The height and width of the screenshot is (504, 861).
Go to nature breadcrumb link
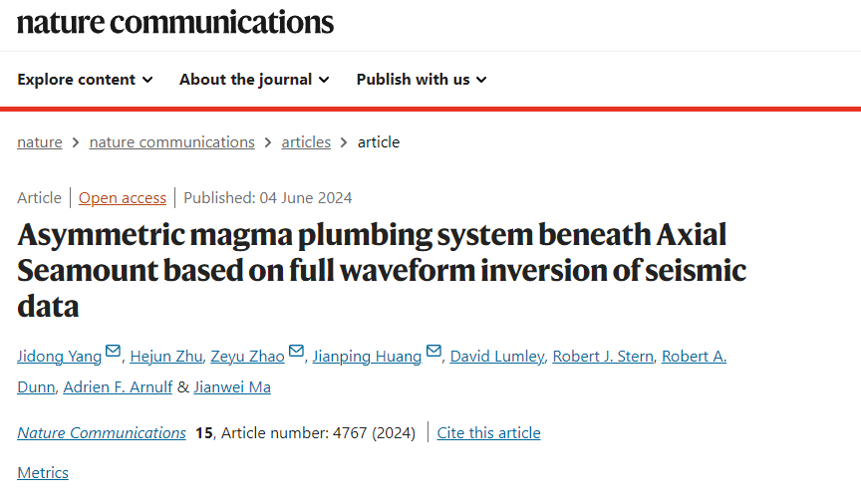(40, 142)
